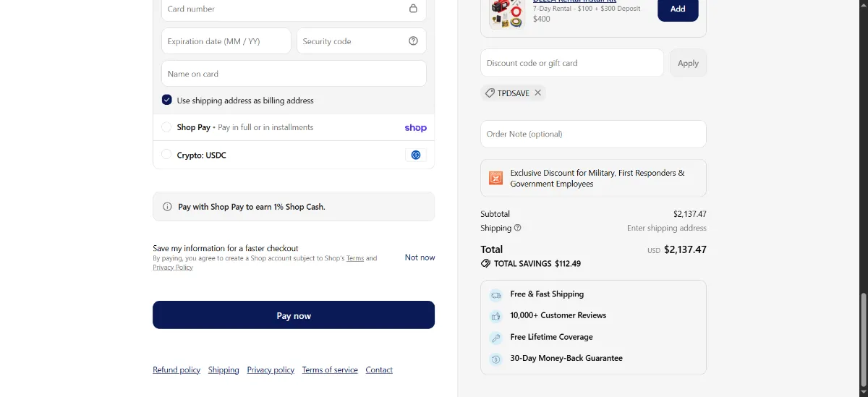Image resolution: width=868 pixels, height=397 pixels.
Task: Click the Customer Reviews thumbs-up icon
Action: pos(495,316)
